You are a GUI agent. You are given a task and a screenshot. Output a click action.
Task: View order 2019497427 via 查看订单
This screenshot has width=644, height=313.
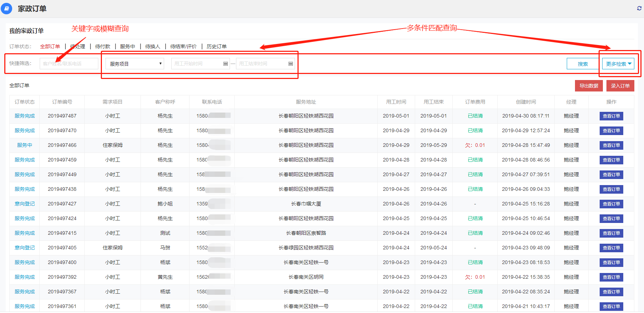click(x=611, y=204)
